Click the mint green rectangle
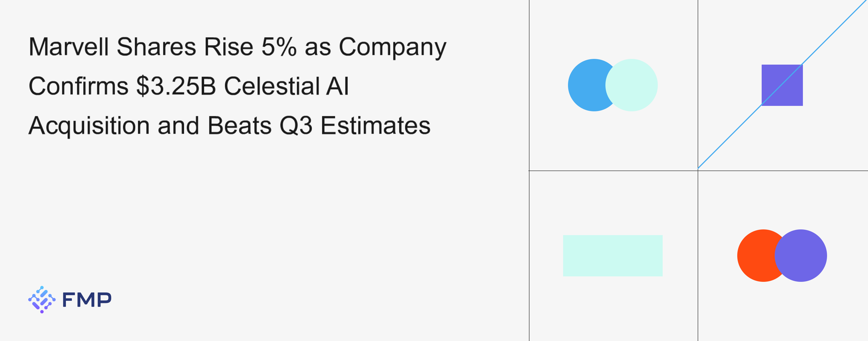Viewport: 868px width, 341px height. pyautogui.click(x=612, y=256)
